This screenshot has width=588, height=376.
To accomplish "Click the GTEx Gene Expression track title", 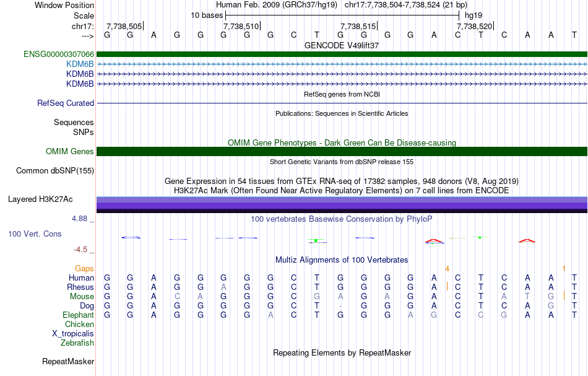I will click(x=342, y=181).
